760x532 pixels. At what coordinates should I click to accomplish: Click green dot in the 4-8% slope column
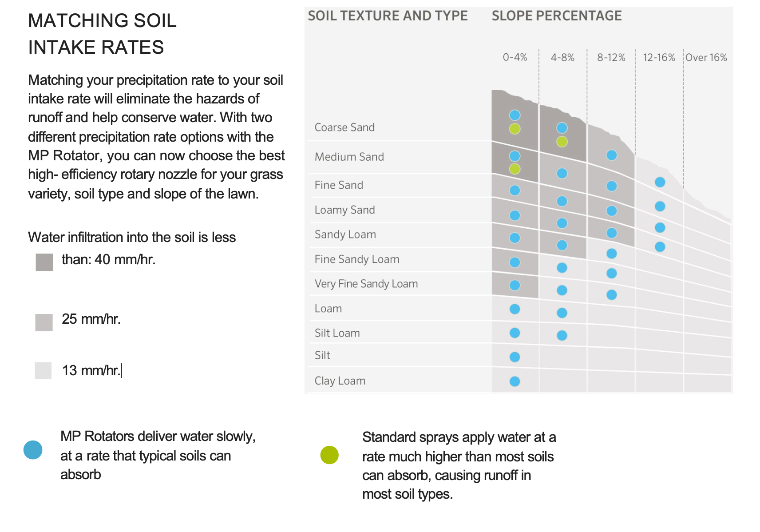coord(562,142)
